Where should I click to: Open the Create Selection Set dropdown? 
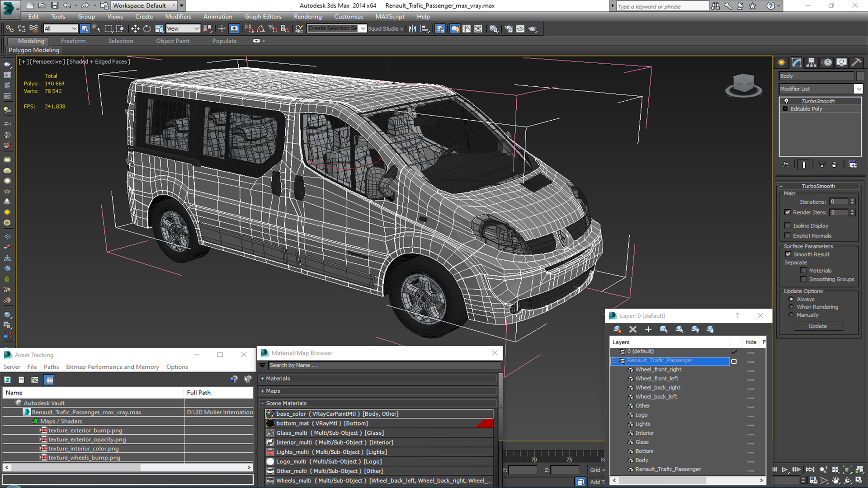coord(363,28)
